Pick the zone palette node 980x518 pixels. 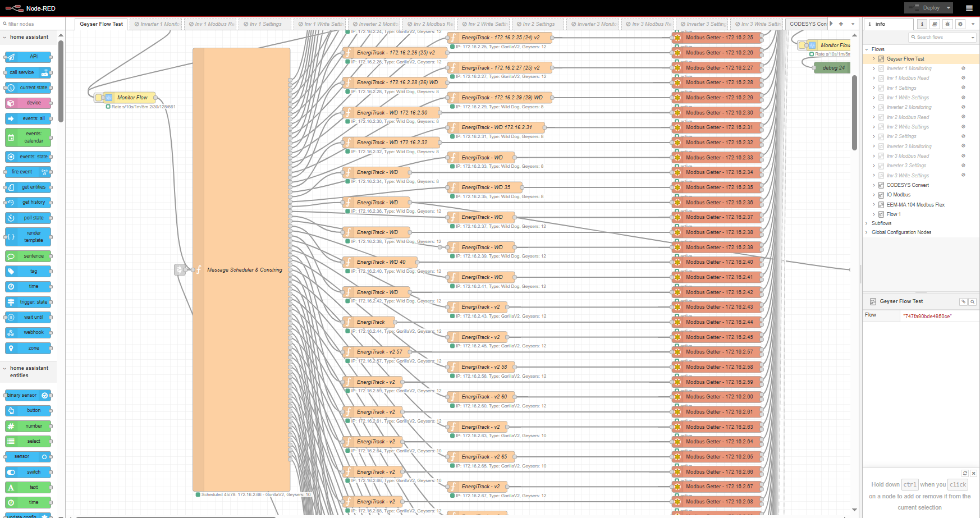click(28, 348)
